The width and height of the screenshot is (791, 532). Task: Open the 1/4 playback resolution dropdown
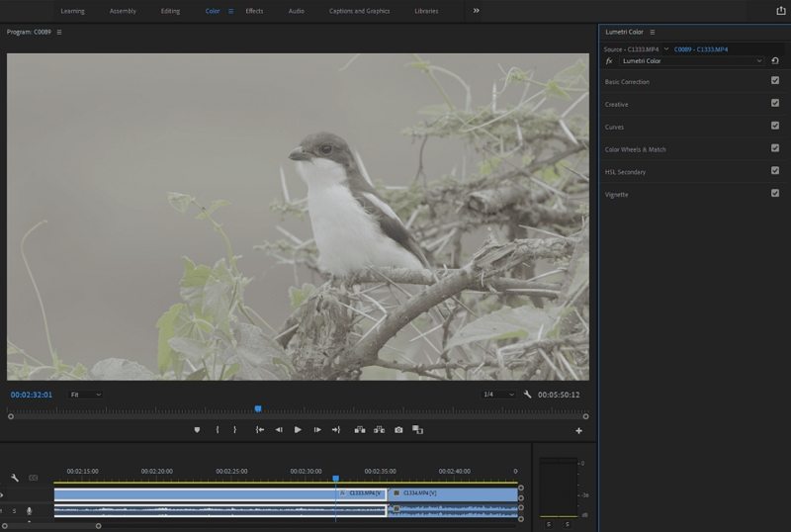[x=498, y=395]
